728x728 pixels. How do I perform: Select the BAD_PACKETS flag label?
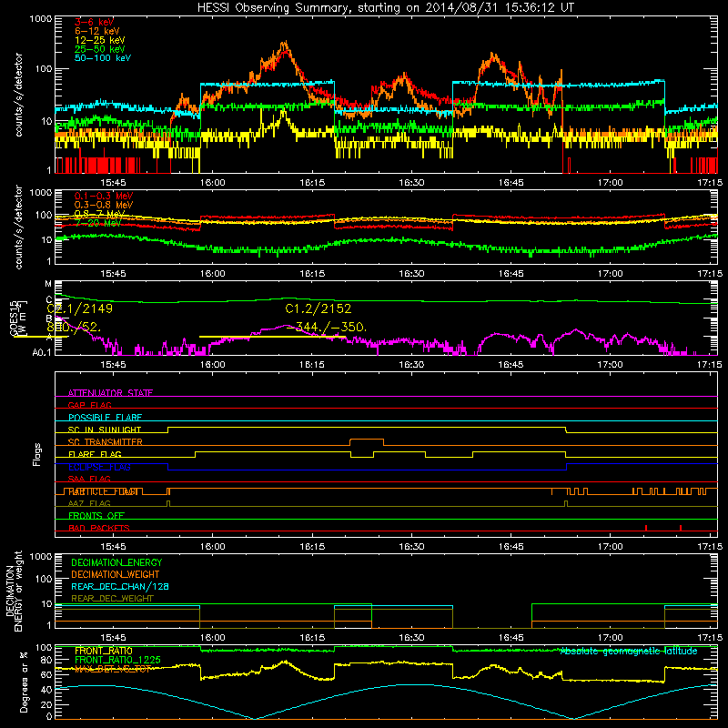click(x=99, y=528)
